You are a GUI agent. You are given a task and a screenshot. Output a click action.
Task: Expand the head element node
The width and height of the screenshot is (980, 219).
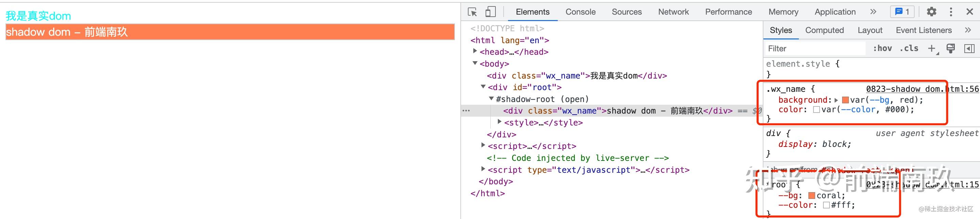(x=475, y=51)
